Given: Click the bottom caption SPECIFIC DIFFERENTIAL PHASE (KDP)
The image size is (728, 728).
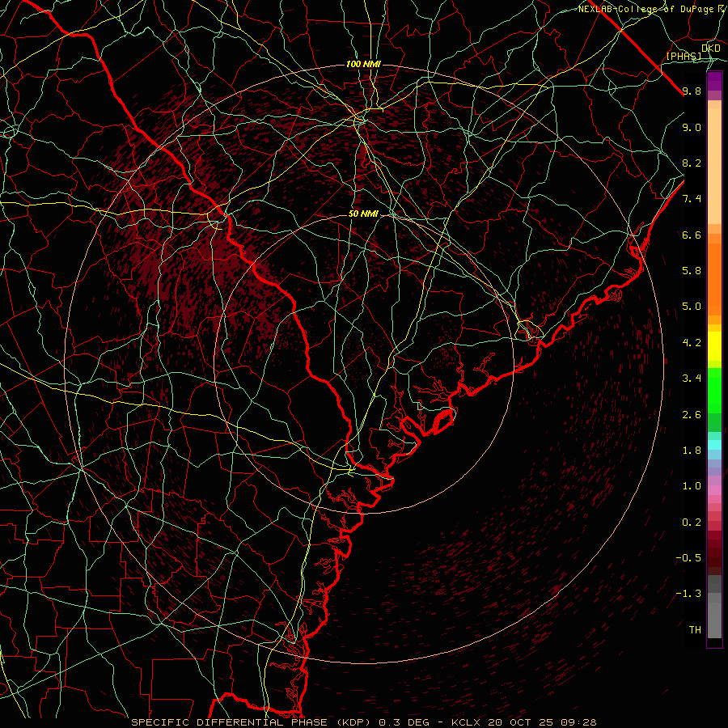Looking at the screenshot, I should (x=253, y=722).
